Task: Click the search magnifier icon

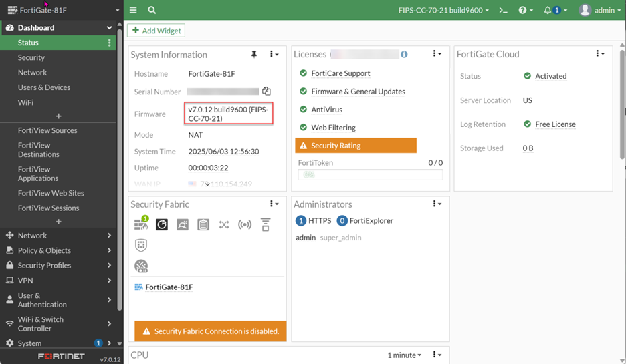Action: 152,10
